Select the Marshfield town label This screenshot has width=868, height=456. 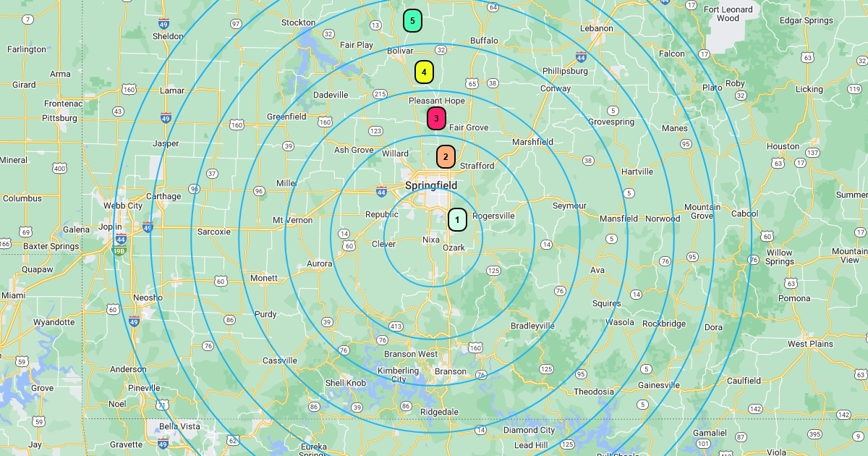coord(532,142)
